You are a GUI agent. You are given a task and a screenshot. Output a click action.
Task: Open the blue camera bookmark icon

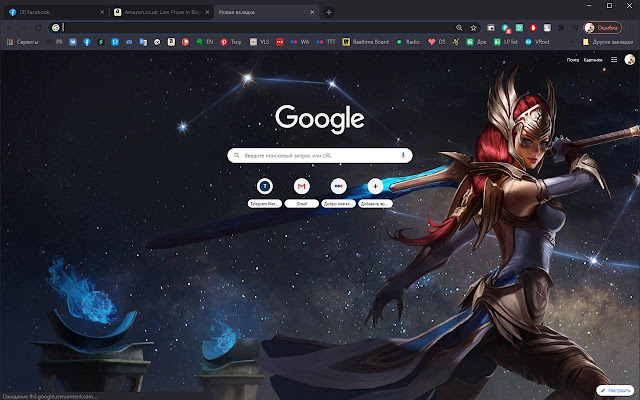pos(129,42)
